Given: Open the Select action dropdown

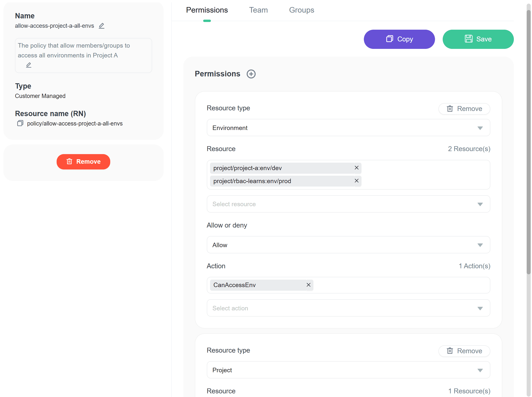Looking at the screenshot, I should click(x=348, y=308).
